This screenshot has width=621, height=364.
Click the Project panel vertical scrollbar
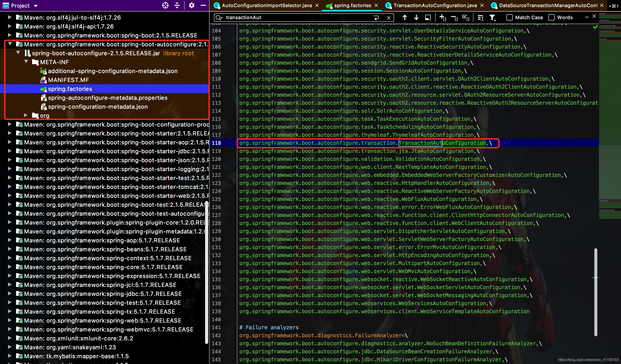click(207, 272)
